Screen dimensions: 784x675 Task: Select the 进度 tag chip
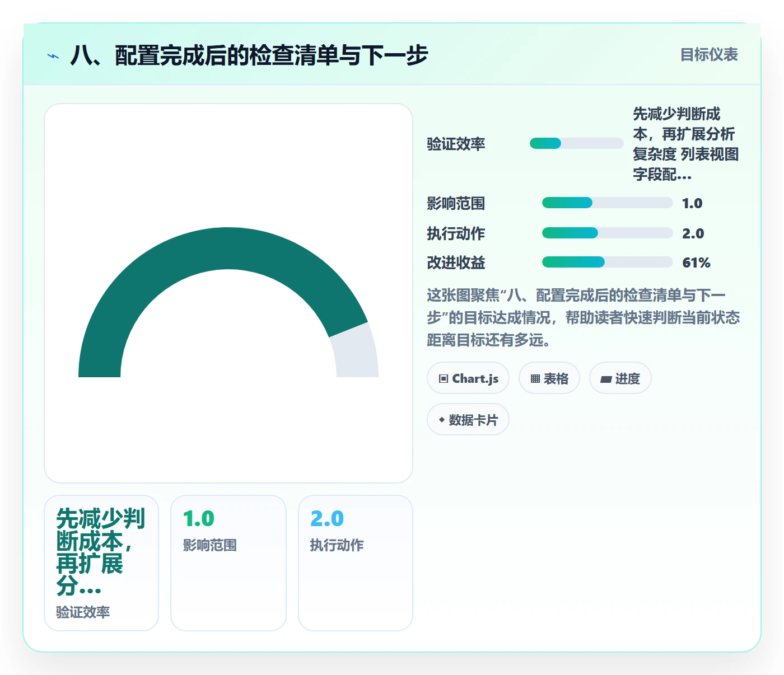click(x=620, y=378)
